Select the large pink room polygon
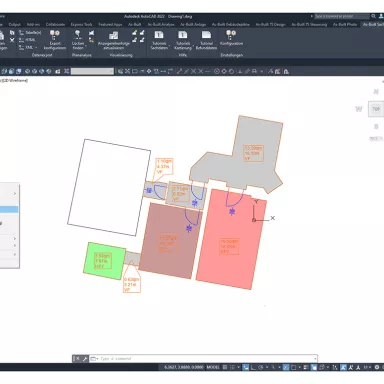This screenshot has height=384, width=384. 231,239
